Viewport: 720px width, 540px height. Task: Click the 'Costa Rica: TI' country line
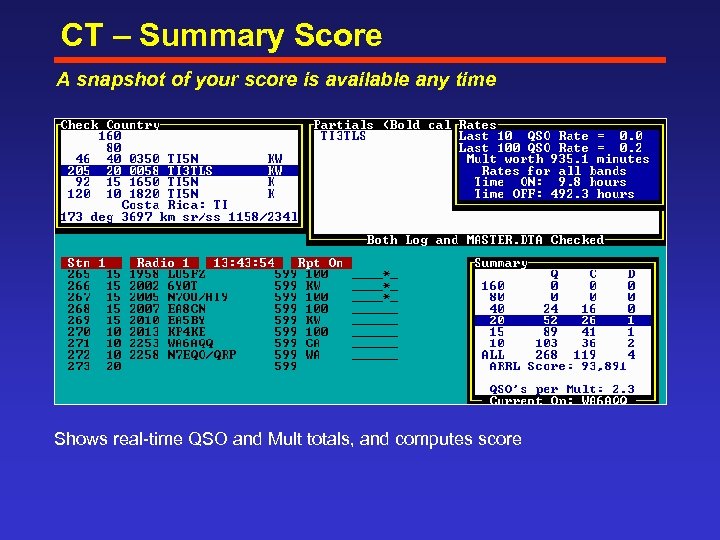click(x=174, y=205)
